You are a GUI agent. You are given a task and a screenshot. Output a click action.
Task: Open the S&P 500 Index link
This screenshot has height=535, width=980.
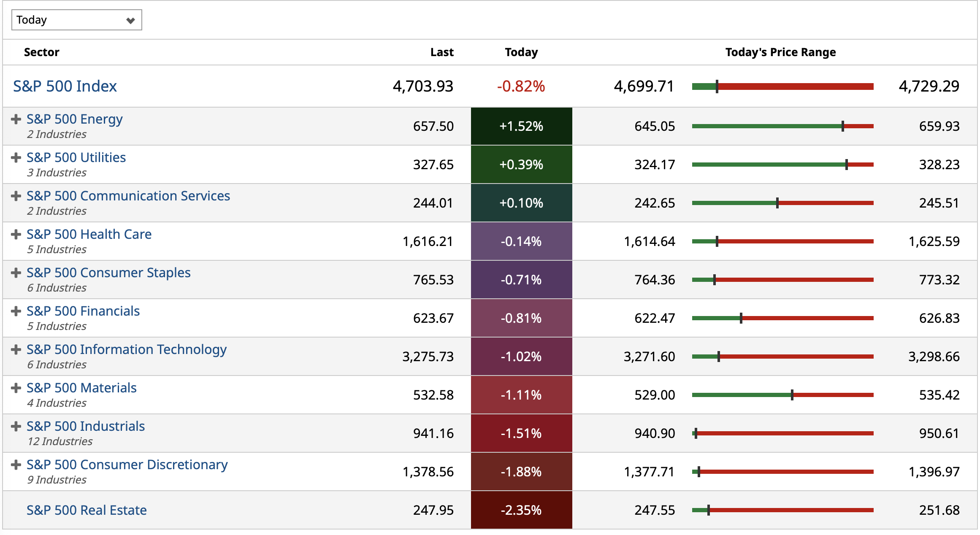tap(65, 86)
